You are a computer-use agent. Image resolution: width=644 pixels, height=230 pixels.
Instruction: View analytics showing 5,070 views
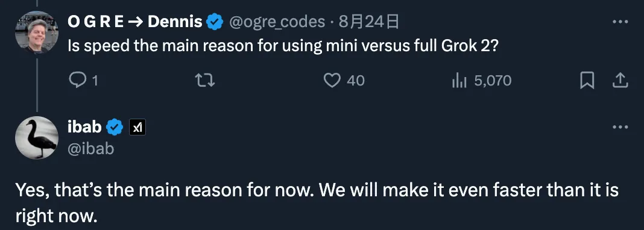(481, 81)
